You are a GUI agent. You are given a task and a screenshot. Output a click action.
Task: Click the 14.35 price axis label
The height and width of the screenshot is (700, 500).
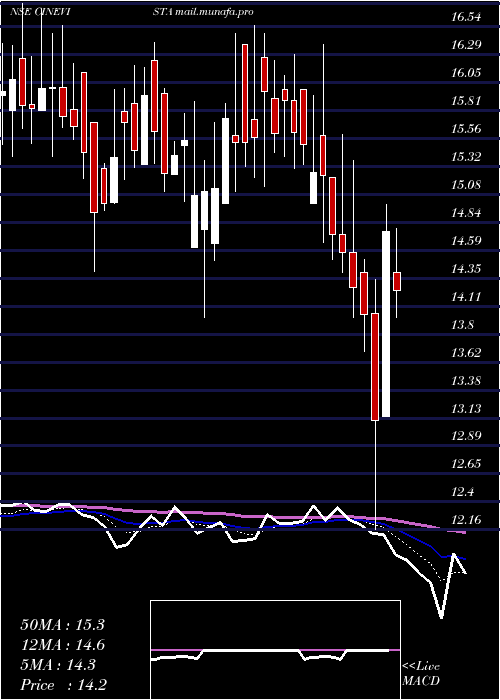tap(466, 269)
